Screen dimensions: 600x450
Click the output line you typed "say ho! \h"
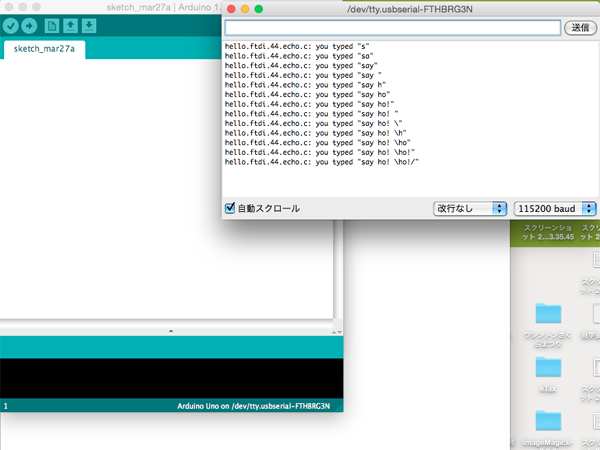pyautogui.click(x=315, y=133)
